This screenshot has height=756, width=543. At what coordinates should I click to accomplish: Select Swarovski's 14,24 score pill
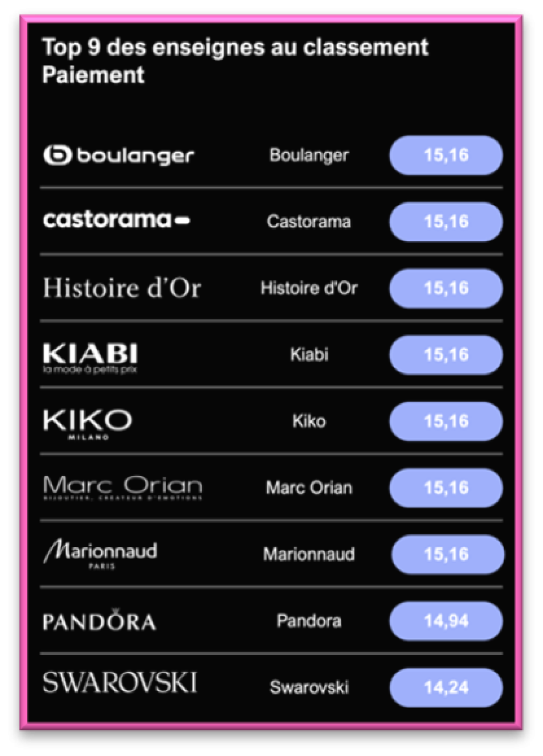[446, 688]
